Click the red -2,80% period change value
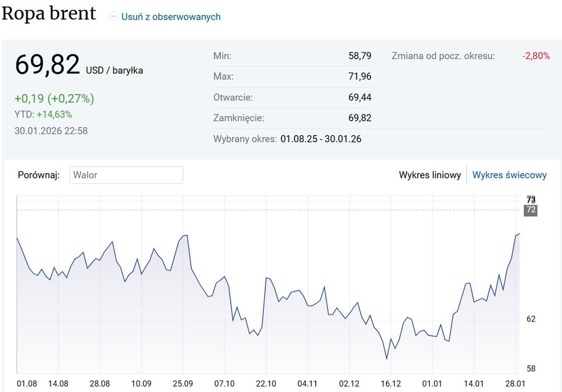Screen dimensions: 562x392 [535, 56]
